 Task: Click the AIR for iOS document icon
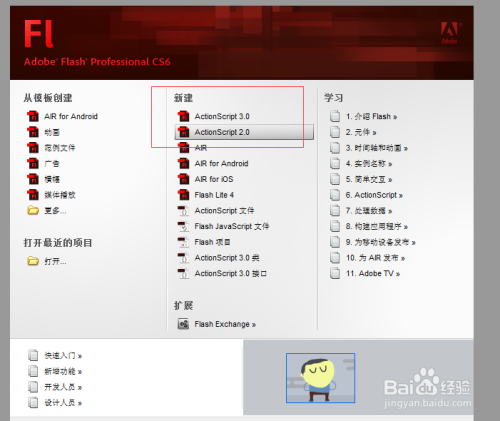pos(183,179)
